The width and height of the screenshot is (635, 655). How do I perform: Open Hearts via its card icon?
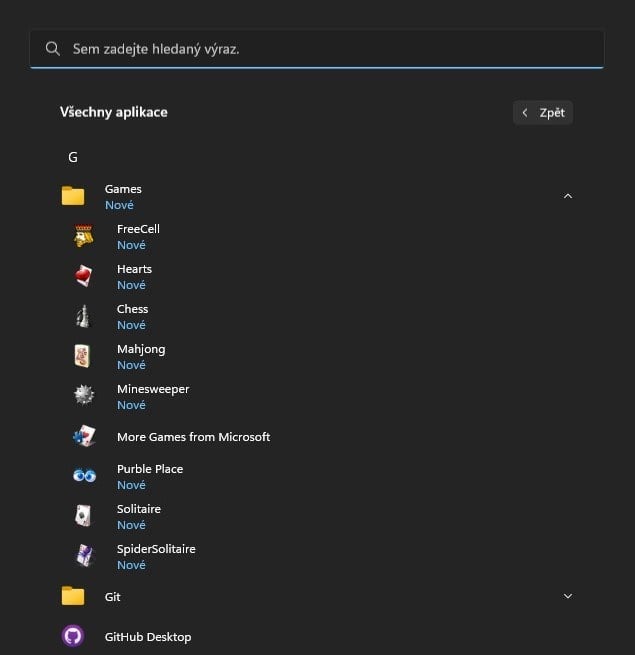point(84,276)
